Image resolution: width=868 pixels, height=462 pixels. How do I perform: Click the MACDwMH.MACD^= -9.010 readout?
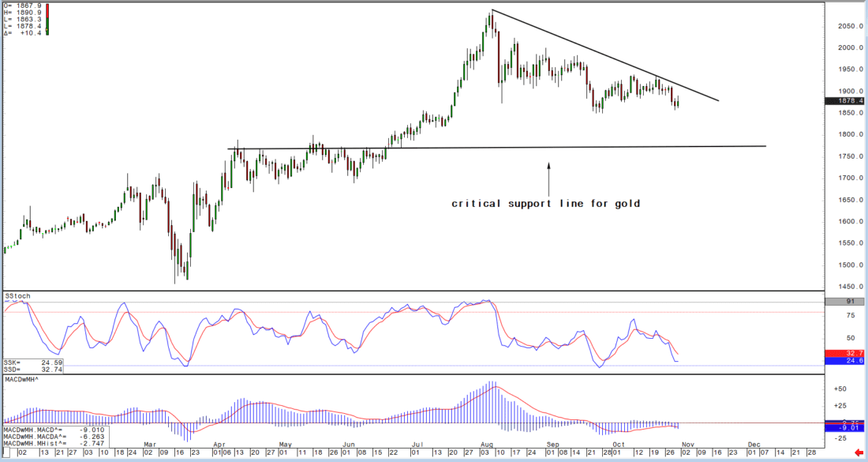[x=54, y=430]
